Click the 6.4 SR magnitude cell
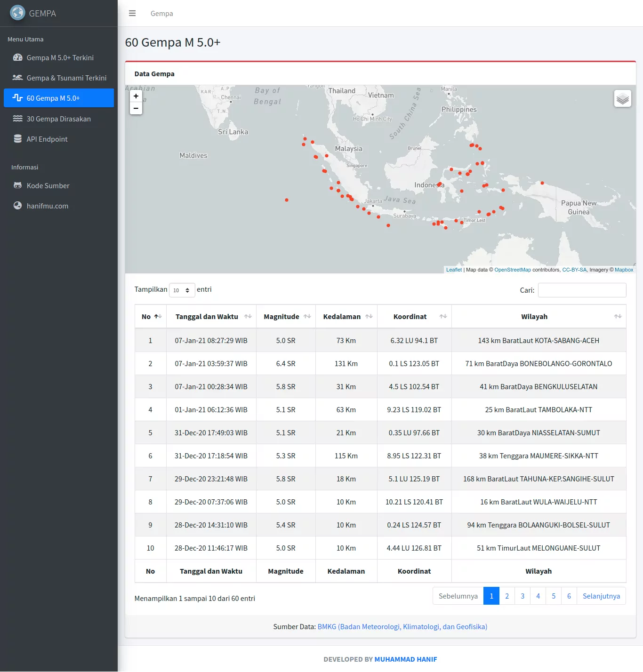Screen dimensions: 643x672 click(x=286, y=363)
